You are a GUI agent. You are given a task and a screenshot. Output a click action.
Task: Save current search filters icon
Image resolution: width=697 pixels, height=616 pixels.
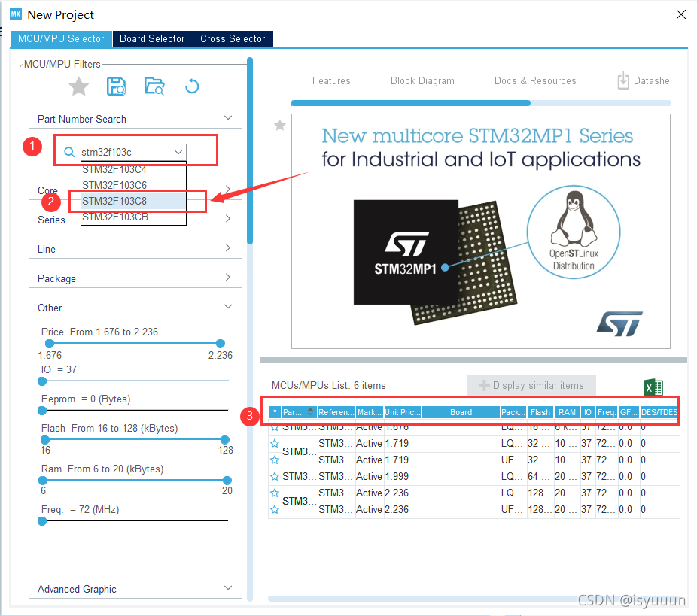116,86
